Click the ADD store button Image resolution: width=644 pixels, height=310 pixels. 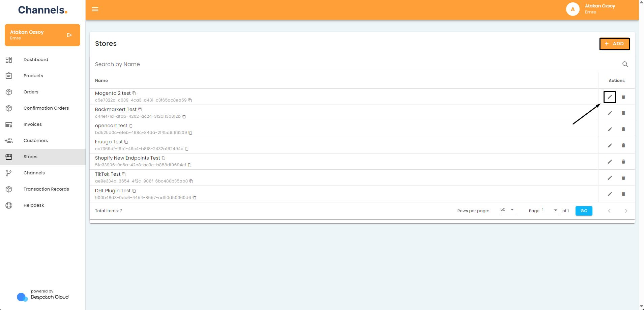pyautogui.click(x=614, y=44)
